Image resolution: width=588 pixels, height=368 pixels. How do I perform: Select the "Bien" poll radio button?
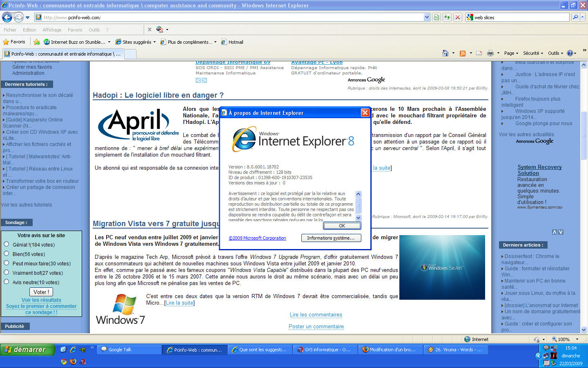point(7,254)
